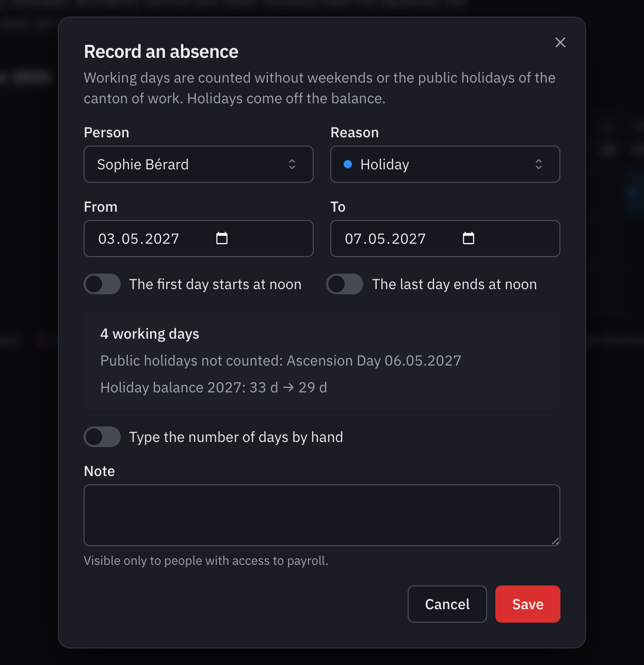Click the 'Record an absence' heading
This screenshot has width=644, height=665.
pyautogui.click(x=161, y=52)
